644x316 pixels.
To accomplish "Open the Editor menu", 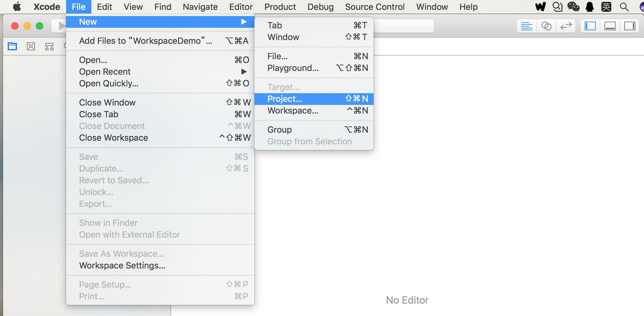I will pyautogui.click(x=241, y=7).
